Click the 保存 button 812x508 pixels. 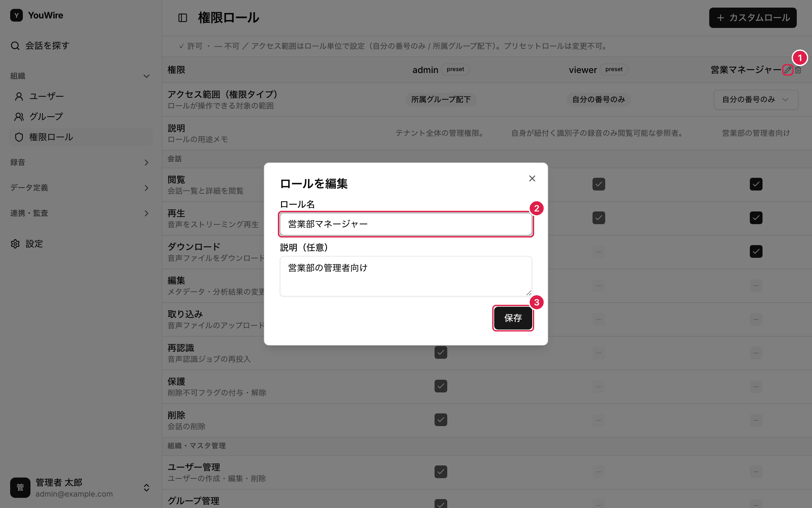pyautogui.click(x=513, y=318)
